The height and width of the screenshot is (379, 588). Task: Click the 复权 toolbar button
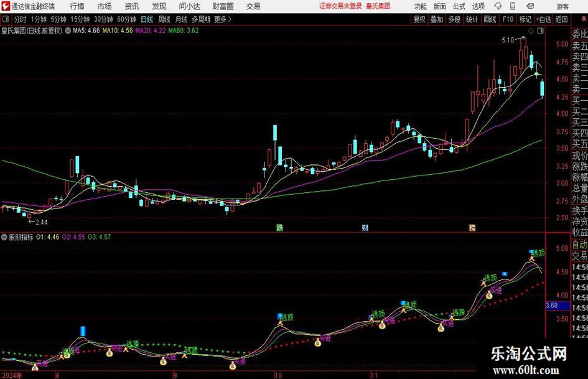click(419, 19)
